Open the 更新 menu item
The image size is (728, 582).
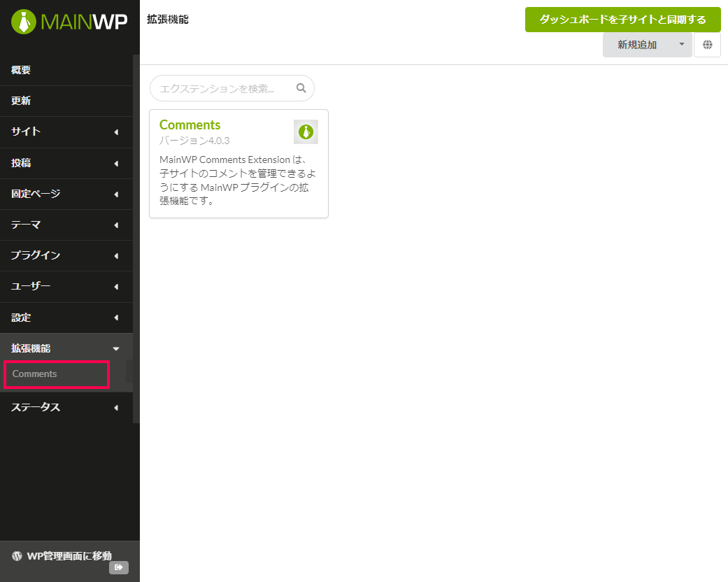coord(66,101)
